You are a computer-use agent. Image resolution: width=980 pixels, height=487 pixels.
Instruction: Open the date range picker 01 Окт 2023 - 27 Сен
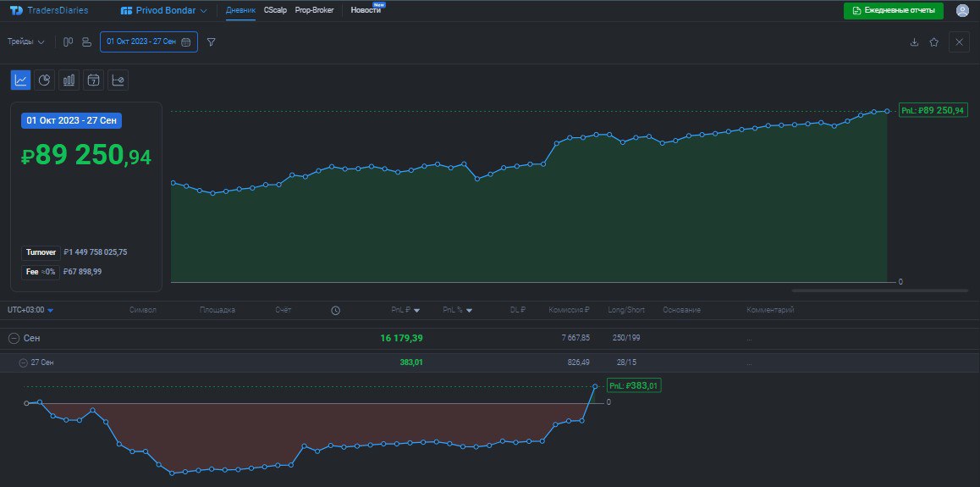149,42
